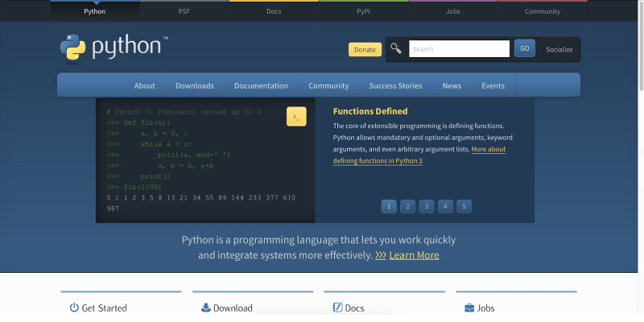This screenshot has width=644, height=322.
Task: Open the Events navigation menu
Action: click(493, 85)
